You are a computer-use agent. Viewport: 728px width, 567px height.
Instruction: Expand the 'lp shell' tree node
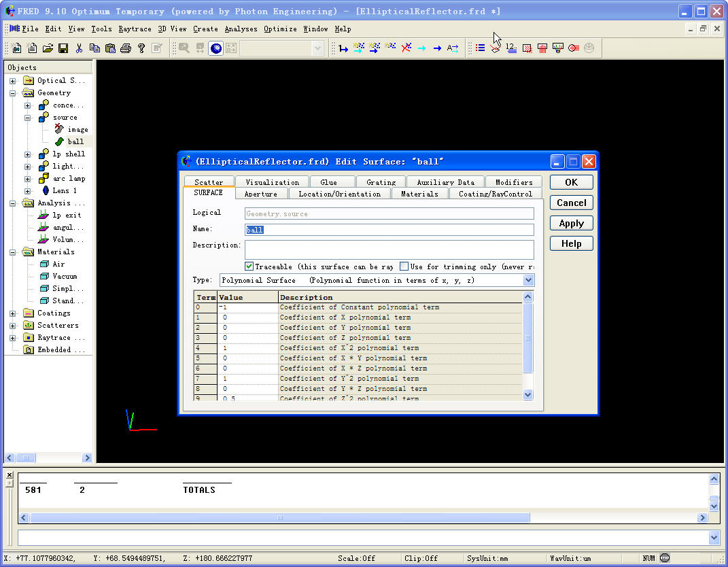pyautogui.click(x=28, y=154)
